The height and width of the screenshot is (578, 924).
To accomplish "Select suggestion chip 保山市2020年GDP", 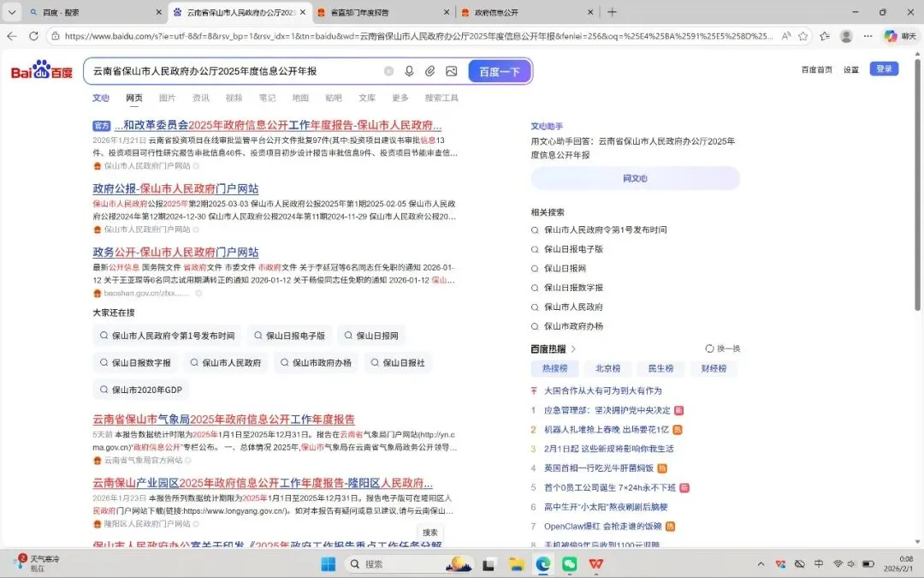I will (x=141, y=390).
